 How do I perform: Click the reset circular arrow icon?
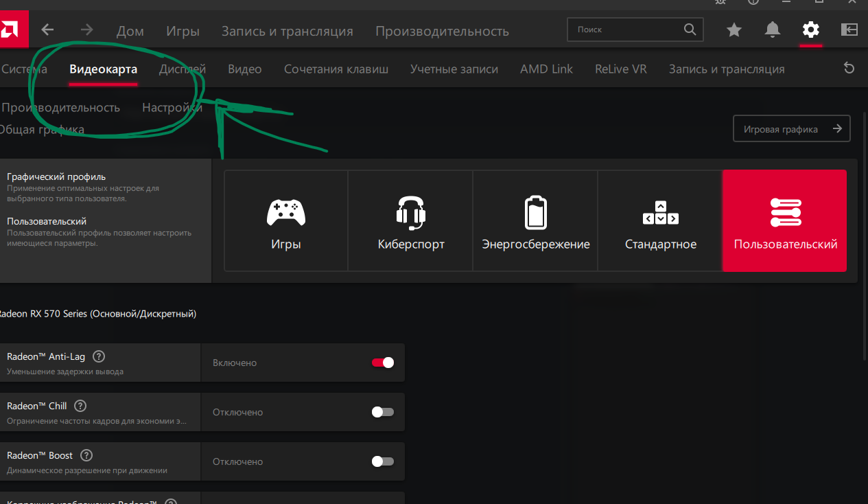click(x=849, y=68)
